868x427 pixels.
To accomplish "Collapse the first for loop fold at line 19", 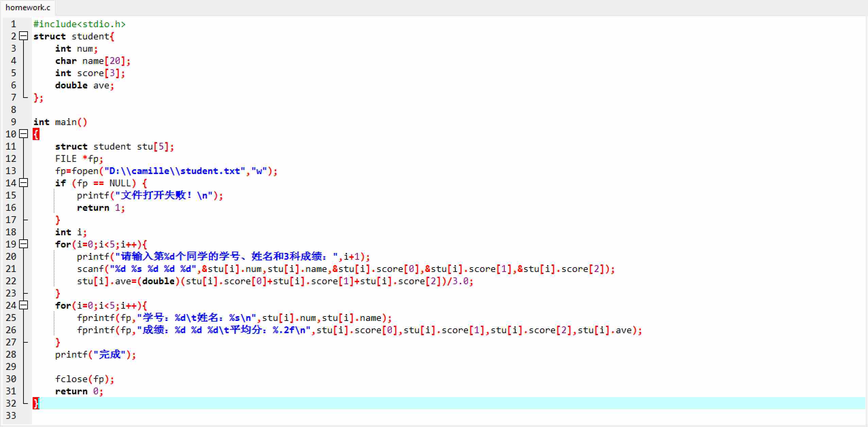I will [x=23, y=244].
